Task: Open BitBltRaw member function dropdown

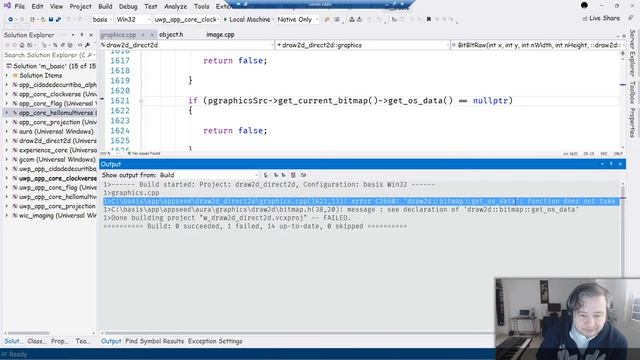Action: pyautogui.click(x=538, y=45)
